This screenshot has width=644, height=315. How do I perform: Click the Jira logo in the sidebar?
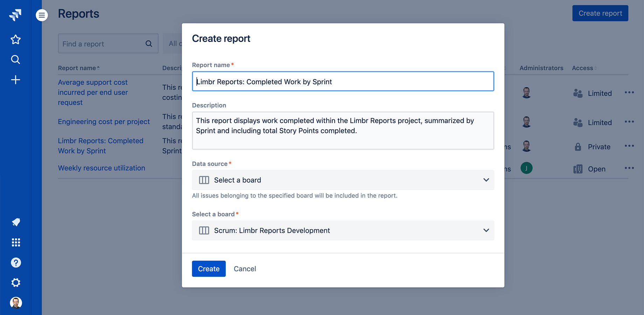click(15, 15)
